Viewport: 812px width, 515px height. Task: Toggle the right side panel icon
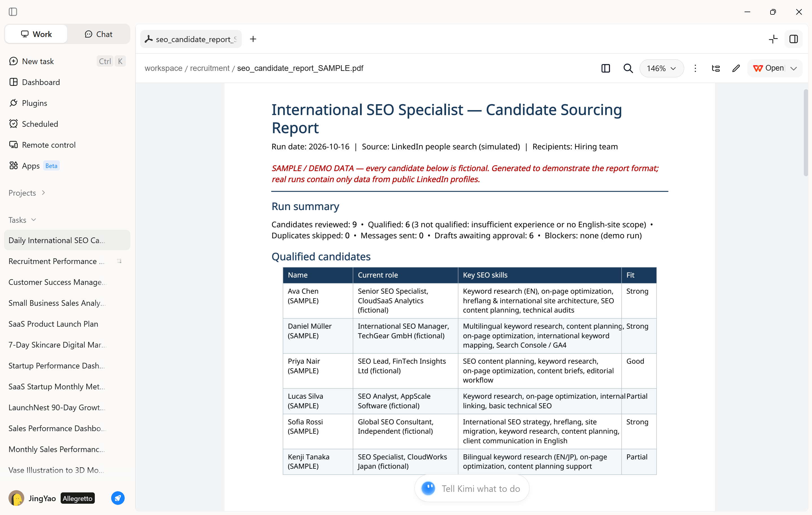(793, 39)
